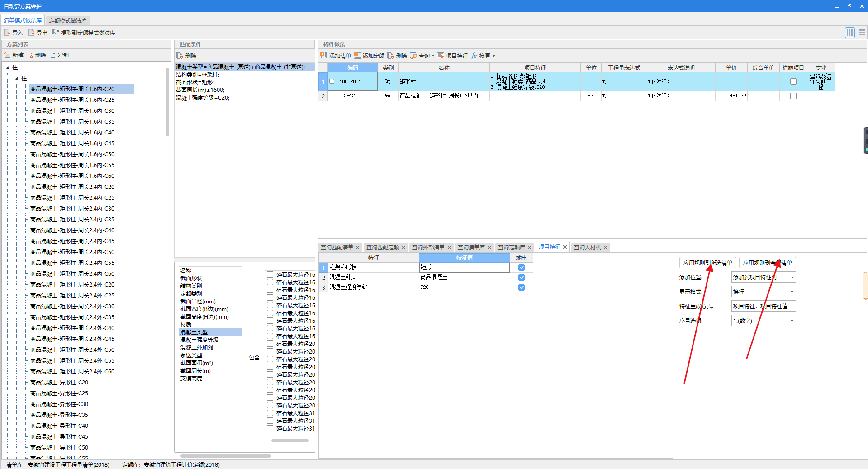Click 提取到定额模式做法库 icon
Screen dimensions: 868x469
[x=56, y=33]
